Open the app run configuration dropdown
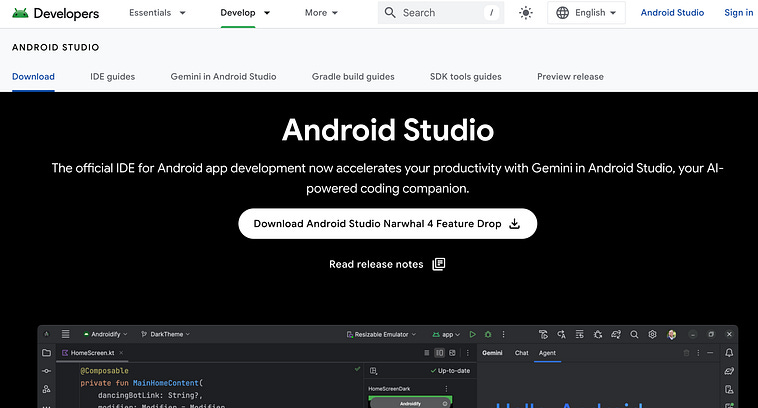This screenshot has height=408, width=758. pyautogui.click(x=446, y=334)
